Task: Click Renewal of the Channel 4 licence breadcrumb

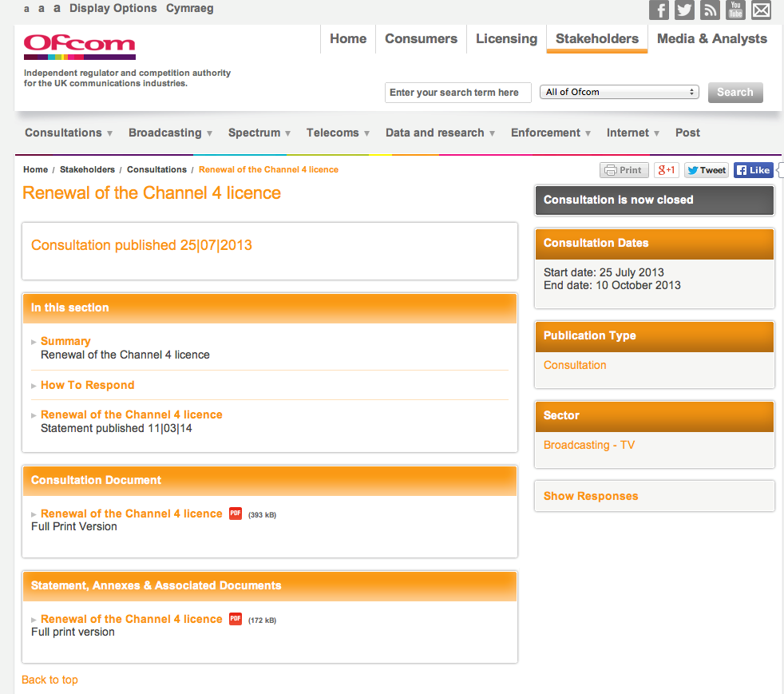Action: [268, 169]
